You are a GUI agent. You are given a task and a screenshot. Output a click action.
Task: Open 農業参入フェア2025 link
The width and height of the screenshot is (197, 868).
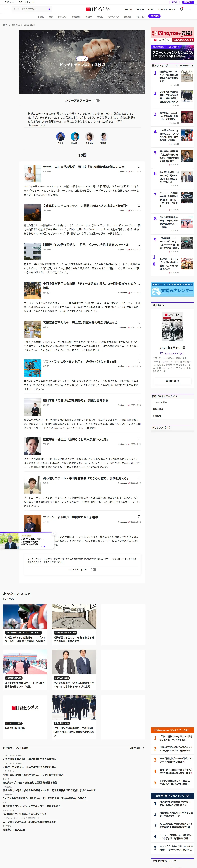pos(14,830)
